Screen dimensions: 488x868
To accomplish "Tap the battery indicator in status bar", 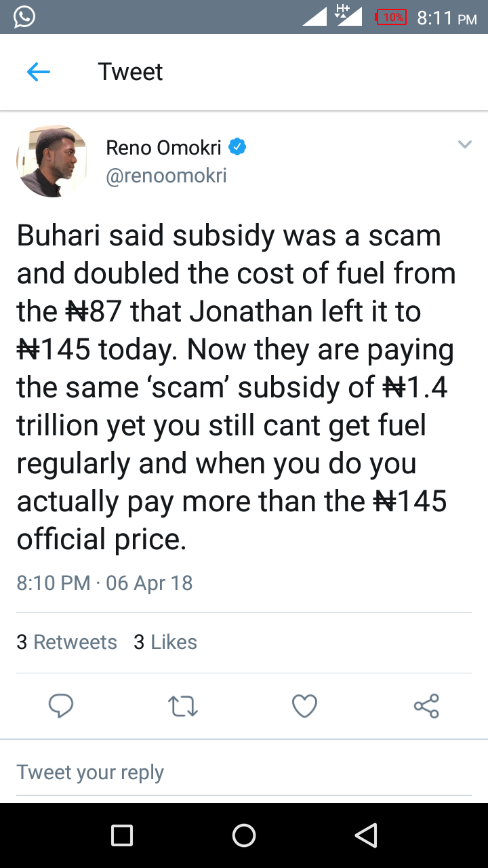I will point(391,17).
